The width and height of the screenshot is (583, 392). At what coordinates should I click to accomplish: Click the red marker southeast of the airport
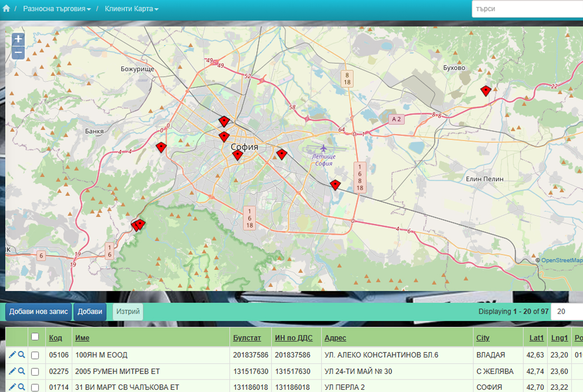(x=335, y=184)
